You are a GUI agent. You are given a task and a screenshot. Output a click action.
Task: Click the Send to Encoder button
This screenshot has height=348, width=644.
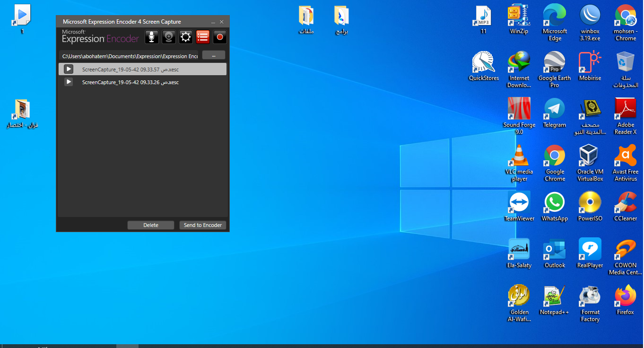click(203, 225)
